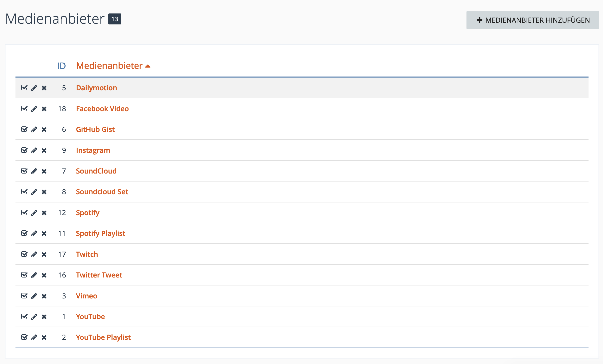Delete the Facebook Video media provider
The image size is (603, 364).
(44, 109)
